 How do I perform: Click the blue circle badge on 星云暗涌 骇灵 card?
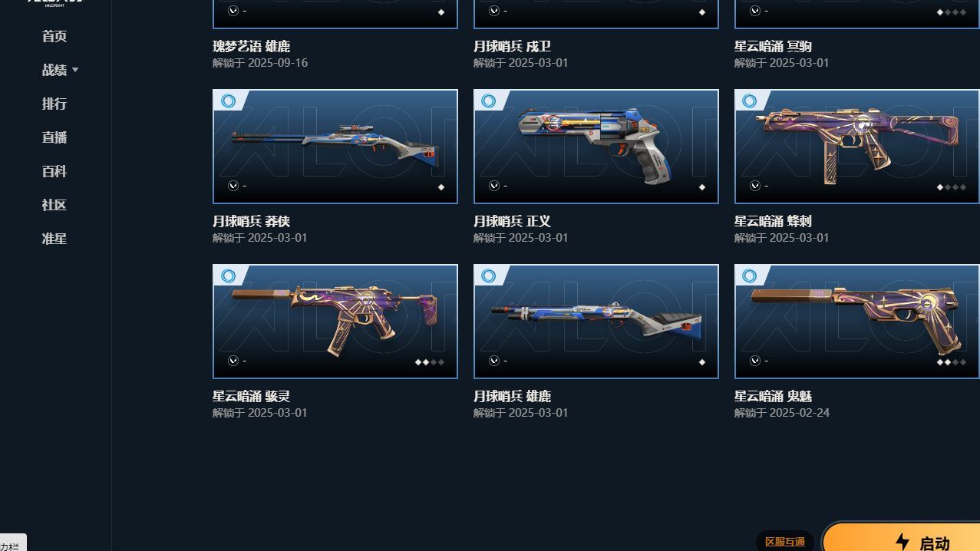pyautogui.click(x=228, y=276)
